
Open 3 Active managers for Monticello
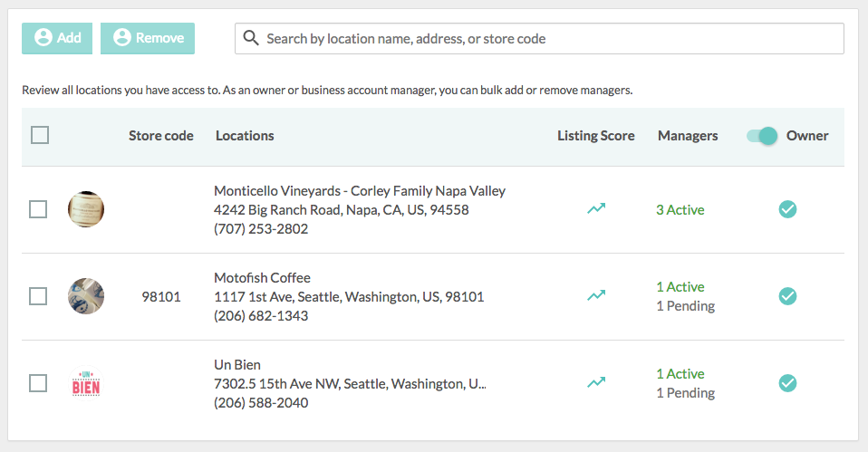[680, 209]
